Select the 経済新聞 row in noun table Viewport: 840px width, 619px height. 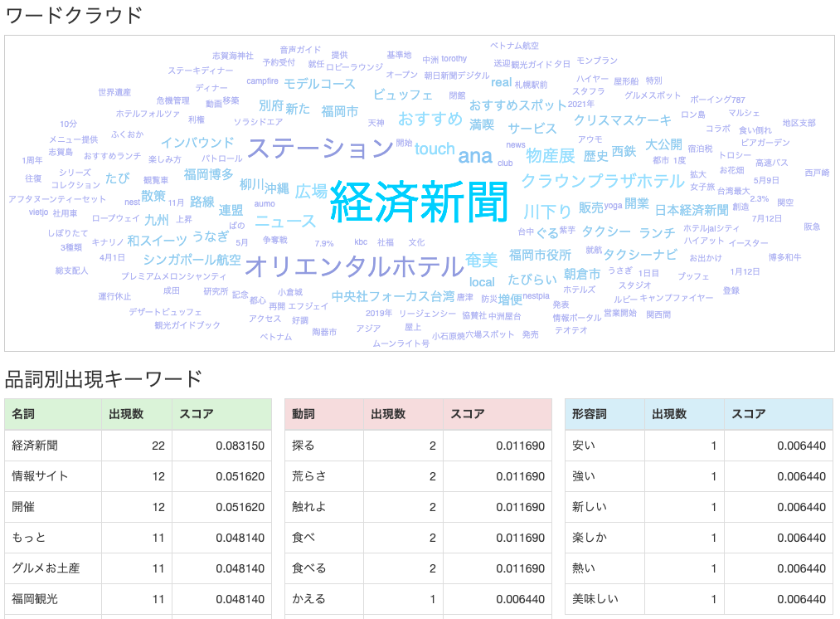[x=138, y=446]
